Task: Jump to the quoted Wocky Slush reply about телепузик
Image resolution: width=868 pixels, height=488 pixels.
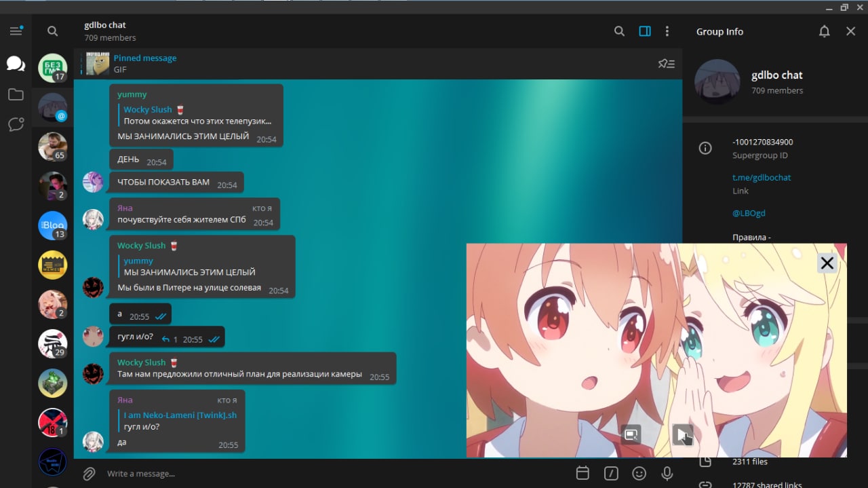Action: [197, 115]
